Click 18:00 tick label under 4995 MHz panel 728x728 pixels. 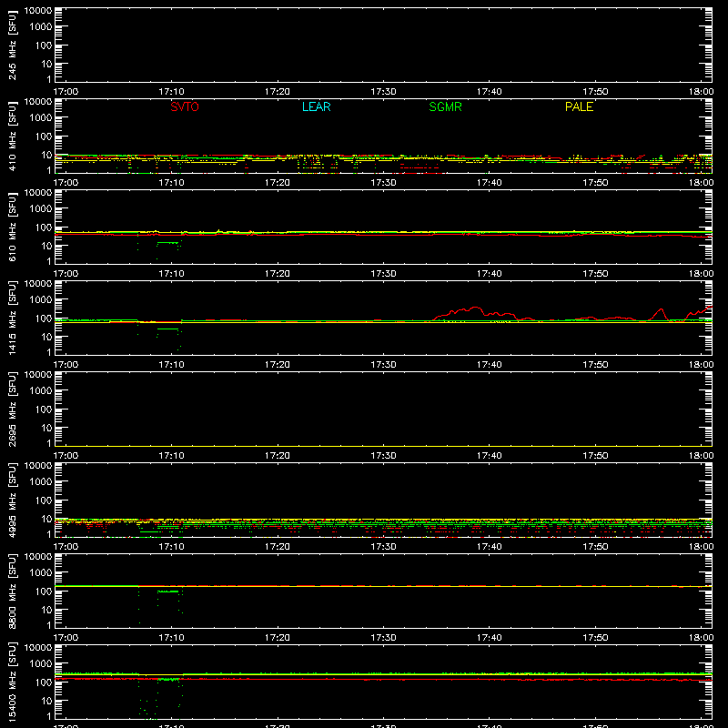tap(701, 547)
